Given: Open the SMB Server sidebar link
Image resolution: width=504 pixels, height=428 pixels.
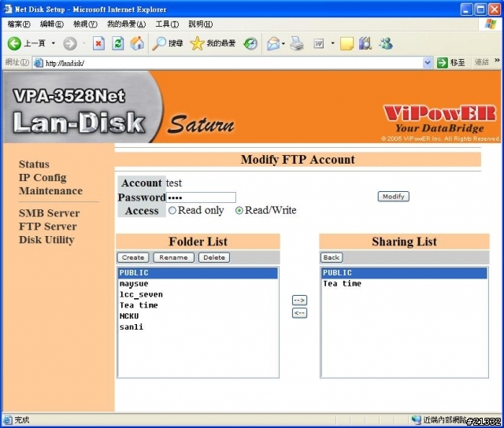Looking at the screenshot, I should point(49,213).
